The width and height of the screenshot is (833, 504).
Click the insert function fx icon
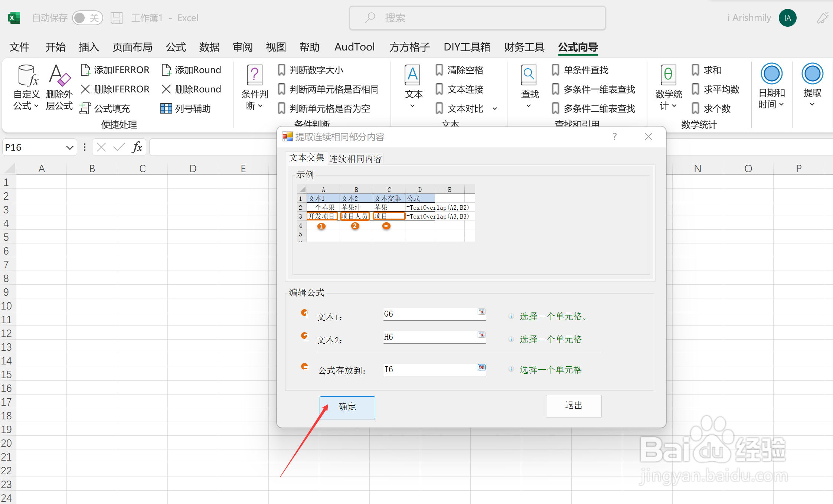[137, 147]
